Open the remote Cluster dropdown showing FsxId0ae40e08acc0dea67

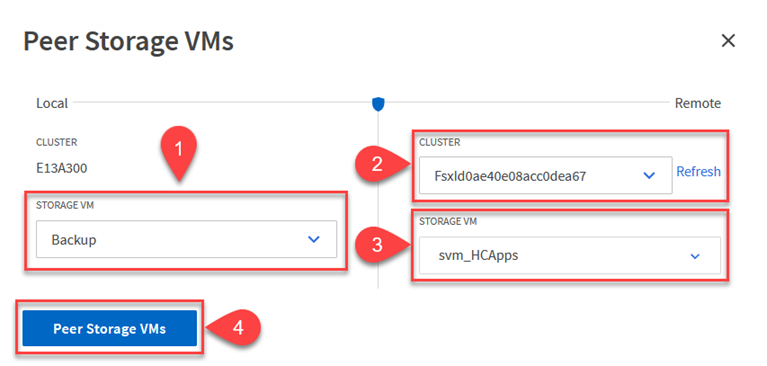pyautogui.click(x=545, y=175)
